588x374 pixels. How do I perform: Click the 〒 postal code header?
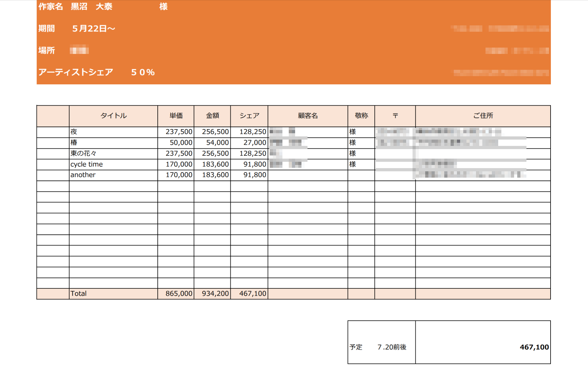point(395,116)
